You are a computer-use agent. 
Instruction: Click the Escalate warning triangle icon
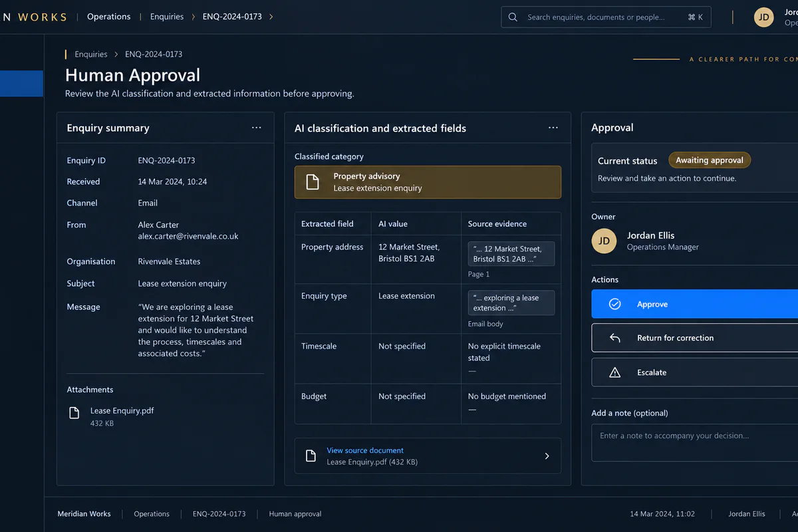point(615,372)
